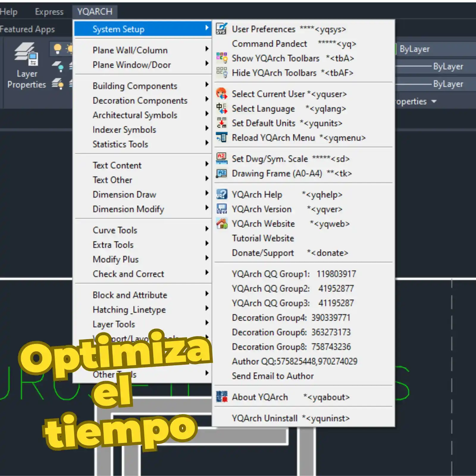Open Layer Properties panel button
Image resolution: width=476 pixels, height=476 pixels.
coord(26,66)
